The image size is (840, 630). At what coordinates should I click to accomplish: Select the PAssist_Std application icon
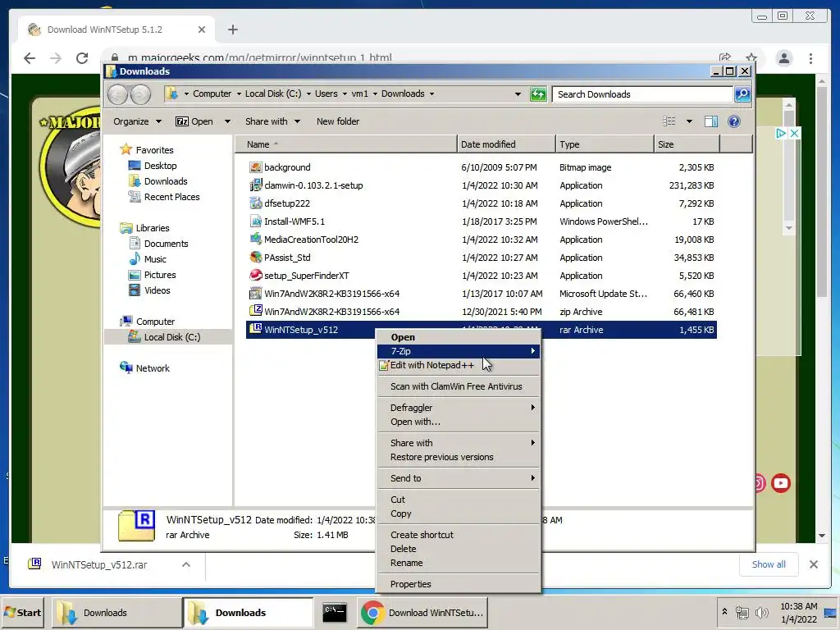[256, 258]
